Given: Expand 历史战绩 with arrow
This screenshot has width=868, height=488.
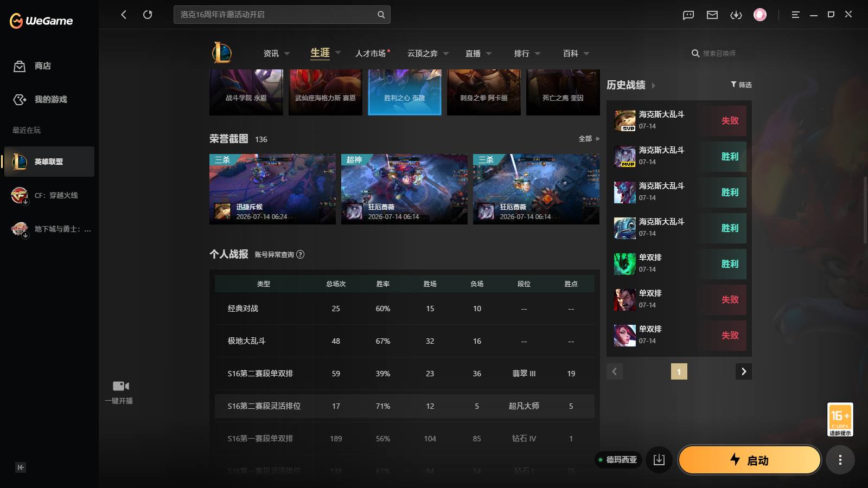Looking at the screenshot, I should coord(653,86).
